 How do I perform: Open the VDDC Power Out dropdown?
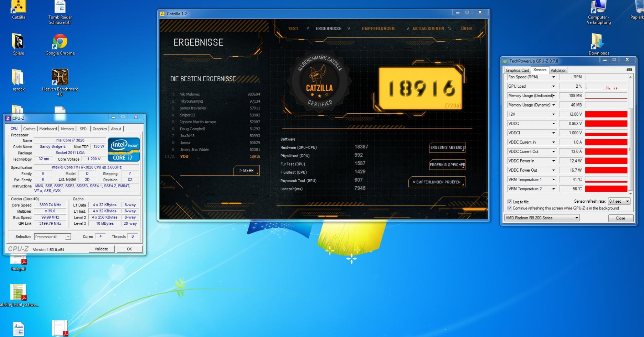(x=553, y=170)
